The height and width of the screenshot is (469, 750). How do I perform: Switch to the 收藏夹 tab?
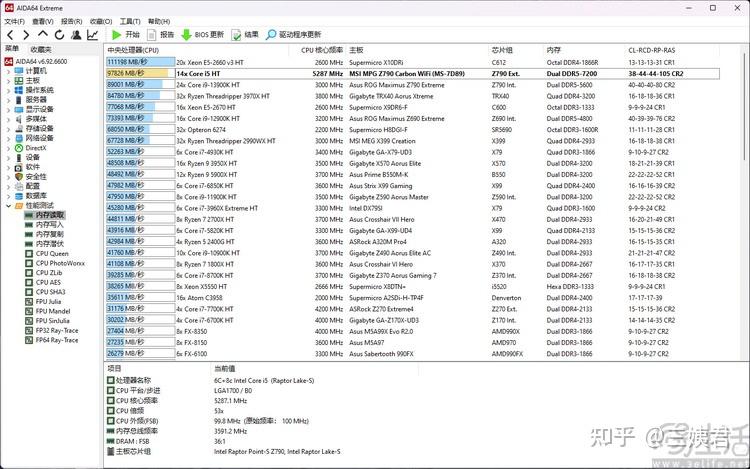tap(41, 49)
